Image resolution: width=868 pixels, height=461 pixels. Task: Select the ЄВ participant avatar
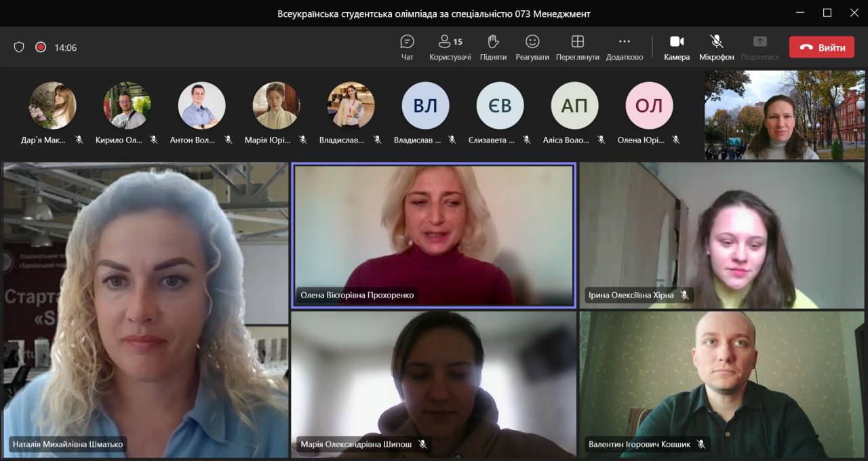pos(500,106)
